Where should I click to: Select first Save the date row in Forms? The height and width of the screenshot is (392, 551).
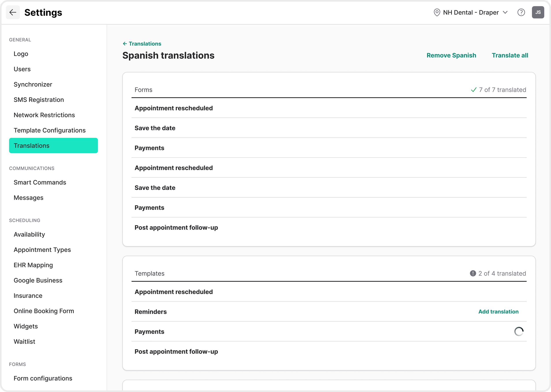329,128
